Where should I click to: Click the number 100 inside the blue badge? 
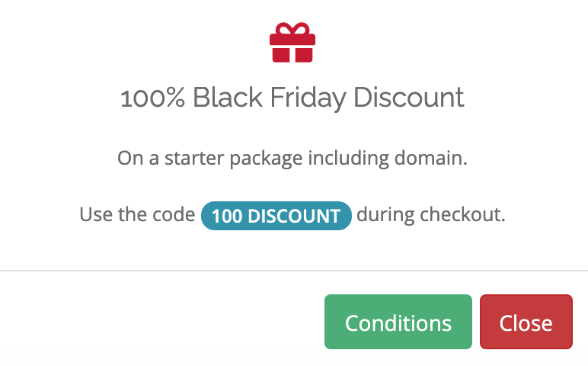click(226, 217)
